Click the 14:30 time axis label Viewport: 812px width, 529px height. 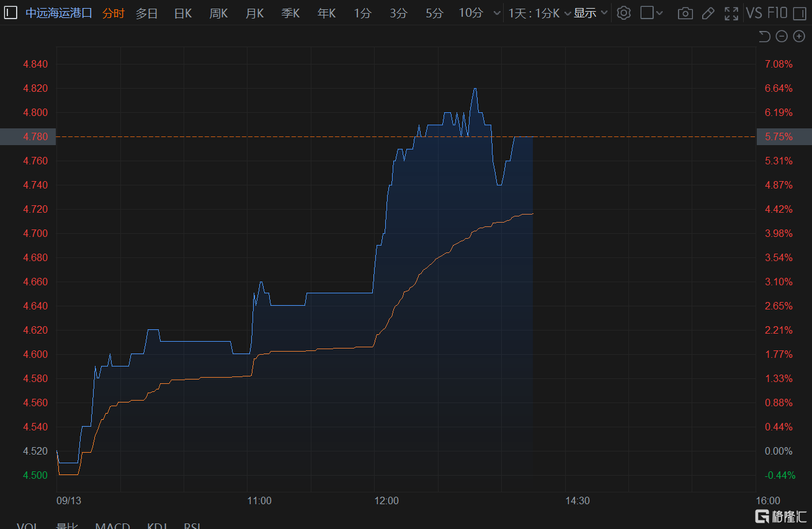(x=577, y=500)
